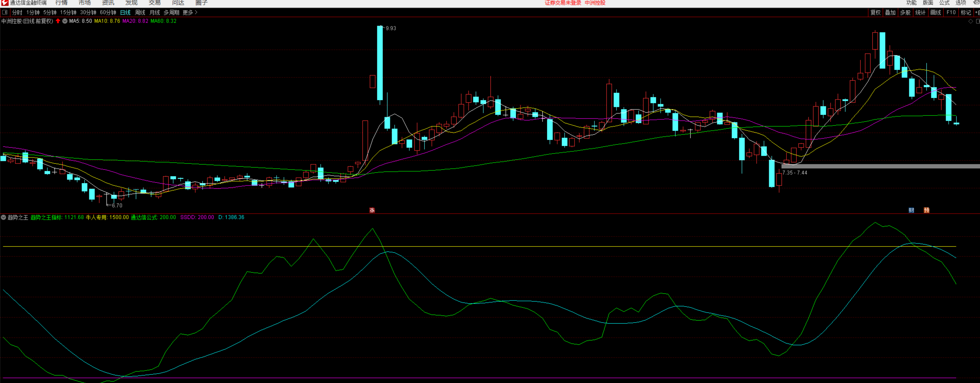The width and height of the screenshot is (980, 383).
Task: Click the diamond icon at chart top right
Action: pos(970,21)
